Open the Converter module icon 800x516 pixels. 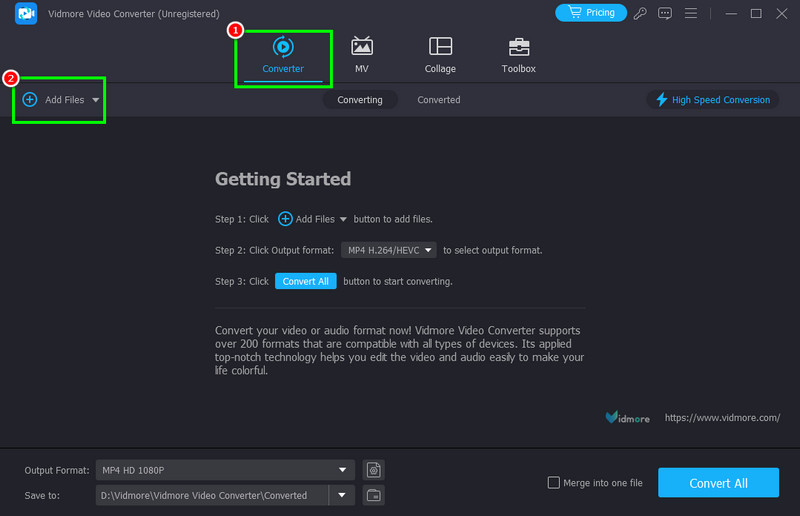(283, 48)
